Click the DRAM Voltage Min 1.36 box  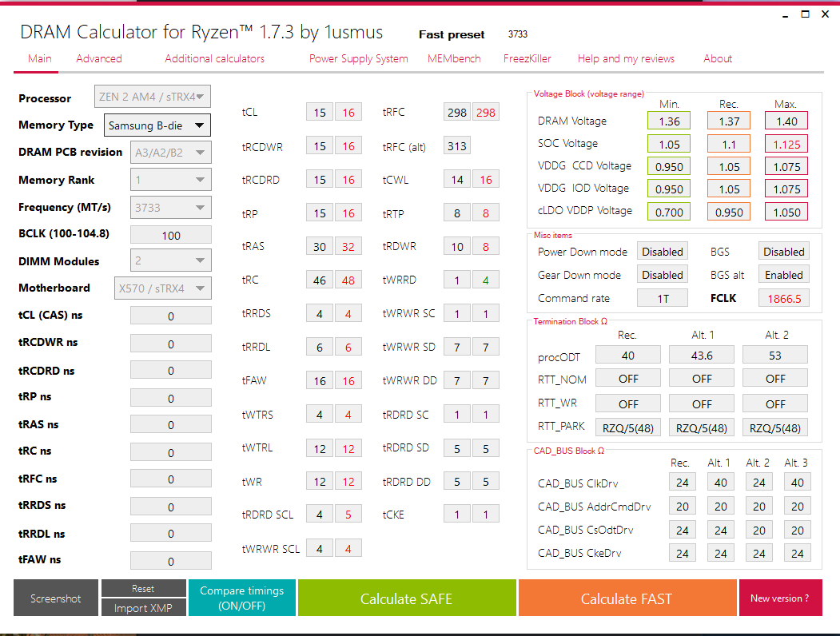pyautogui.click(x=669, y=121)
